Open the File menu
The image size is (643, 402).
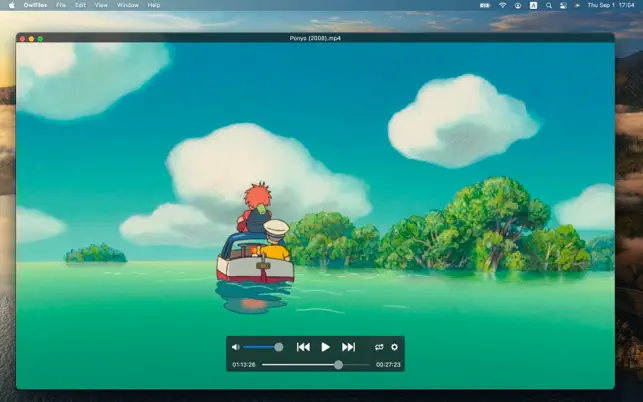point(61,5)
